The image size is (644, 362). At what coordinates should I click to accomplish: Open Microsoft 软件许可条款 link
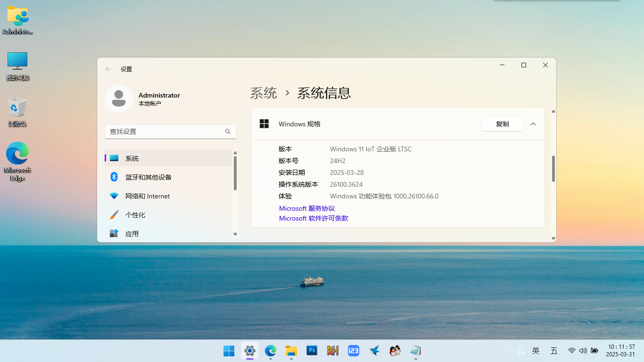tap(314, 218)
